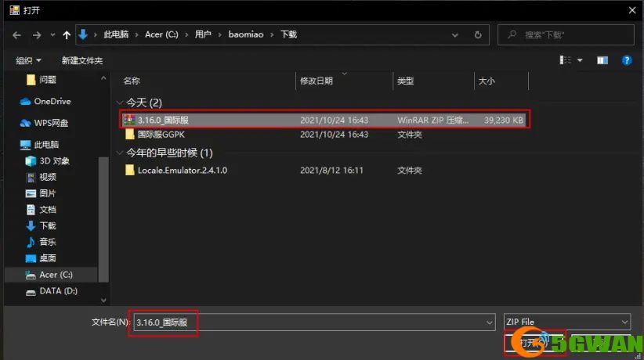Select the 3.16.0_国际服 WinRAR archive icon
The height and width of the screenshot is (360, 644).
[x=129, y=120]
